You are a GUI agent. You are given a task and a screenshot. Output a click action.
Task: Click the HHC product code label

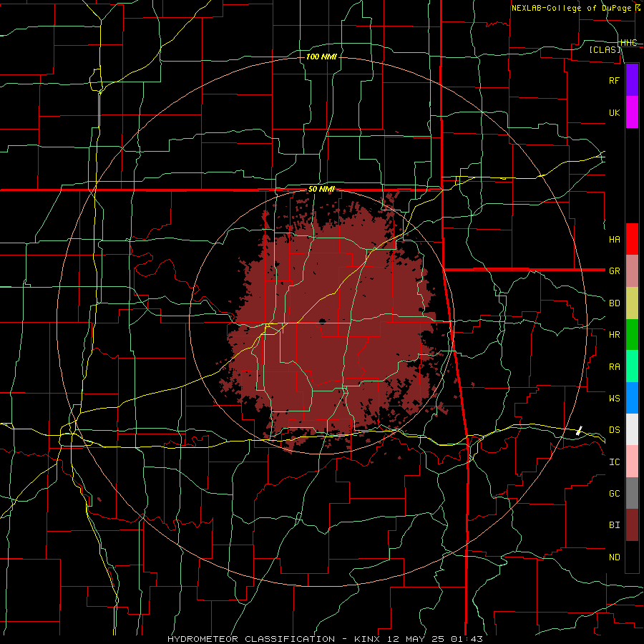(x=628, y=43)
